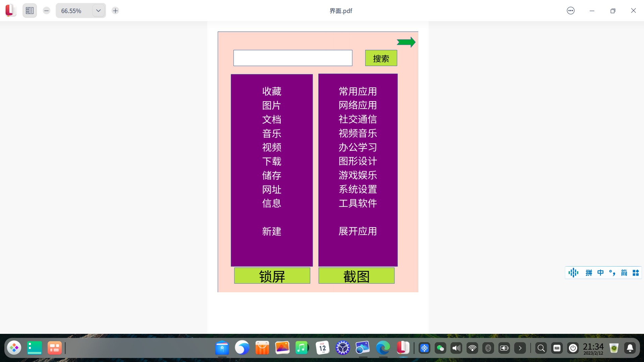Screen dimensions: 644x362
Task: Open the multitasking view dock icon
Action: point(54,348)
